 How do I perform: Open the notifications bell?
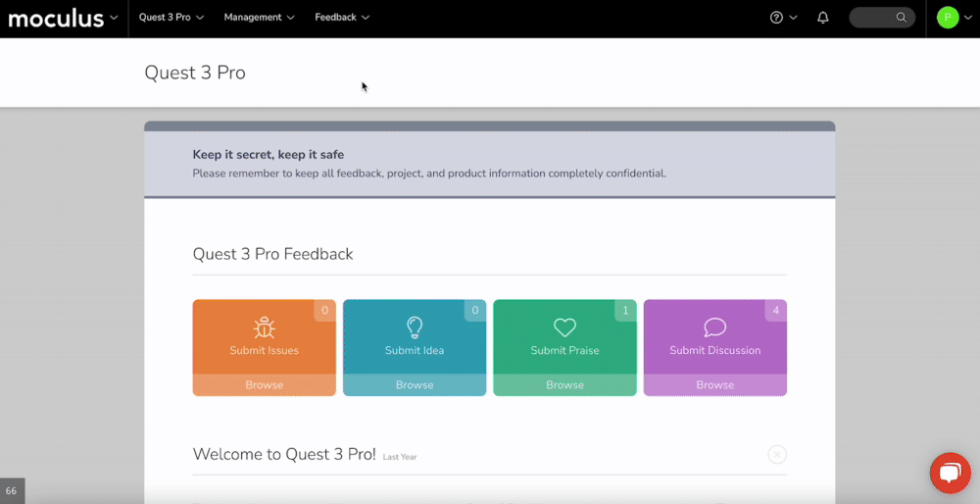click(823, 18)
